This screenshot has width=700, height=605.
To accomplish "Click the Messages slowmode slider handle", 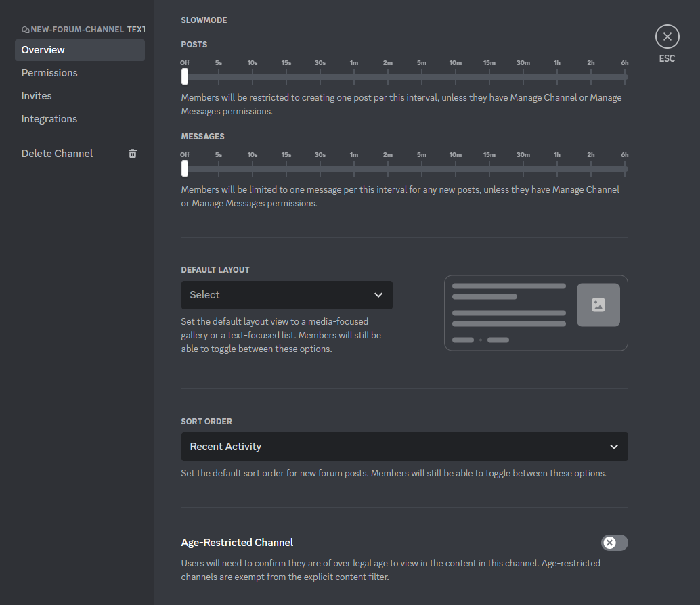I will pyautogui.click(x=185, y=169).
